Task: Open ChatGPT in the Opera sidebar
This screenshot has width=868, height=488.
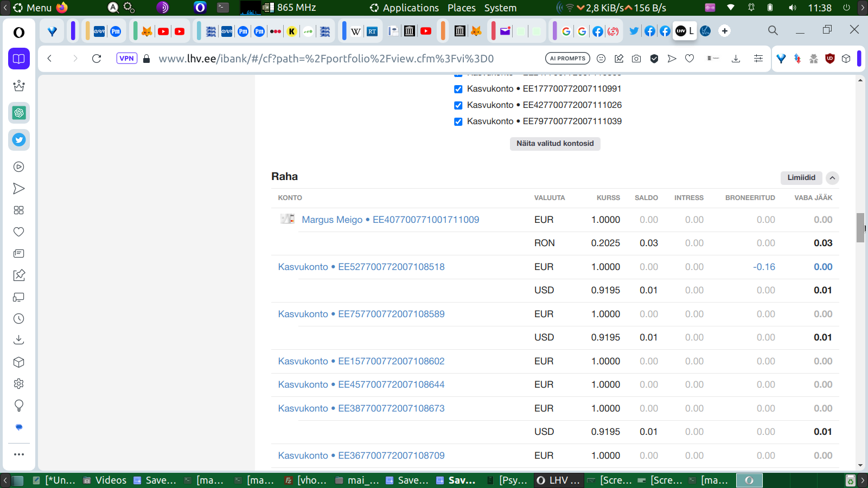Action: 19,113
